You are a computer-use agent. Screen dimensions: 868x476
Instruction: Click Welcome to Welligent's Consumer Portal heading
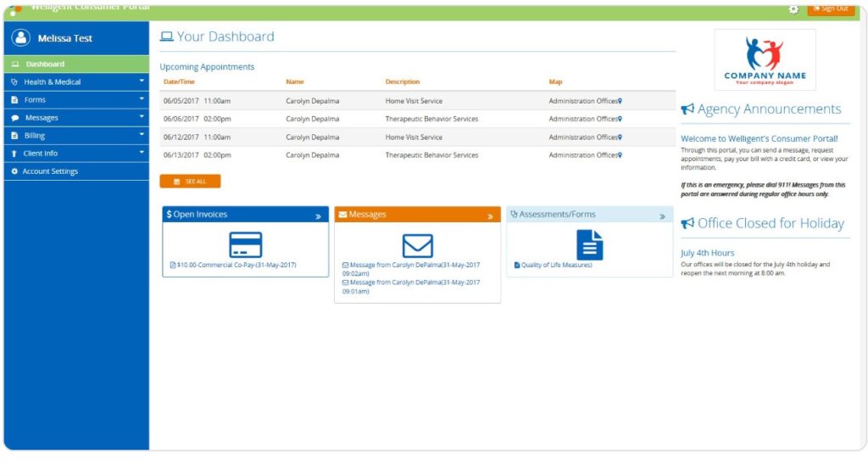click(759, 138)
